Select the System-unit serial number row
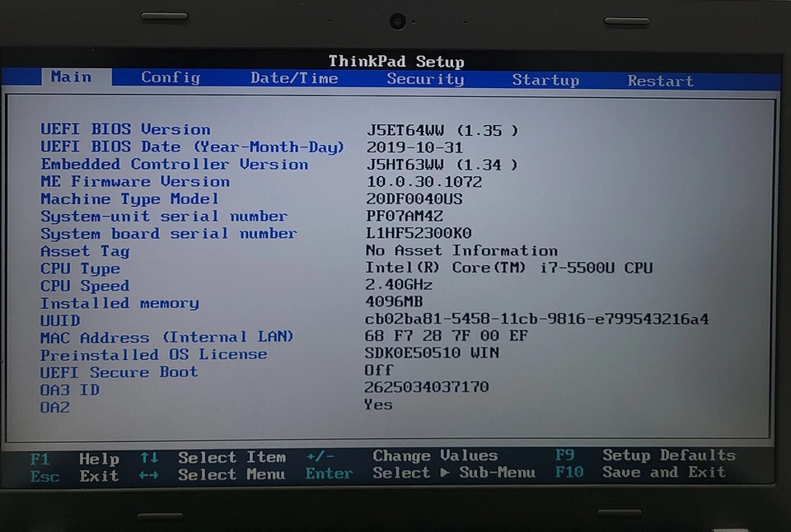Viewport: 791px width, 532px height. 164,216
